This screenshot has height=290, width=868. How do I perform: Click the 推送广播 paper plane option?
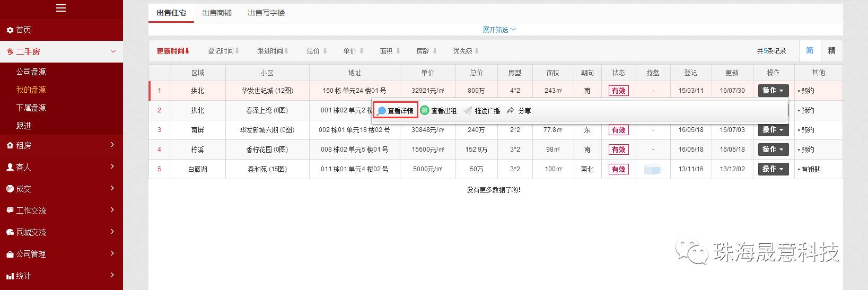click(x=481, y=111)
